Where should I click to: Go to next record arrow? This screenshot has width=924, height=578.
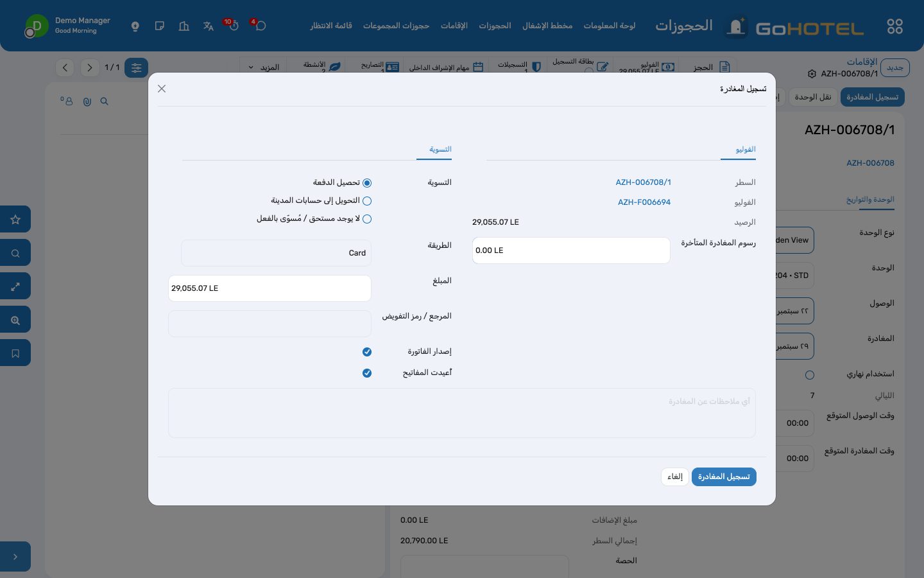point(90,67)
